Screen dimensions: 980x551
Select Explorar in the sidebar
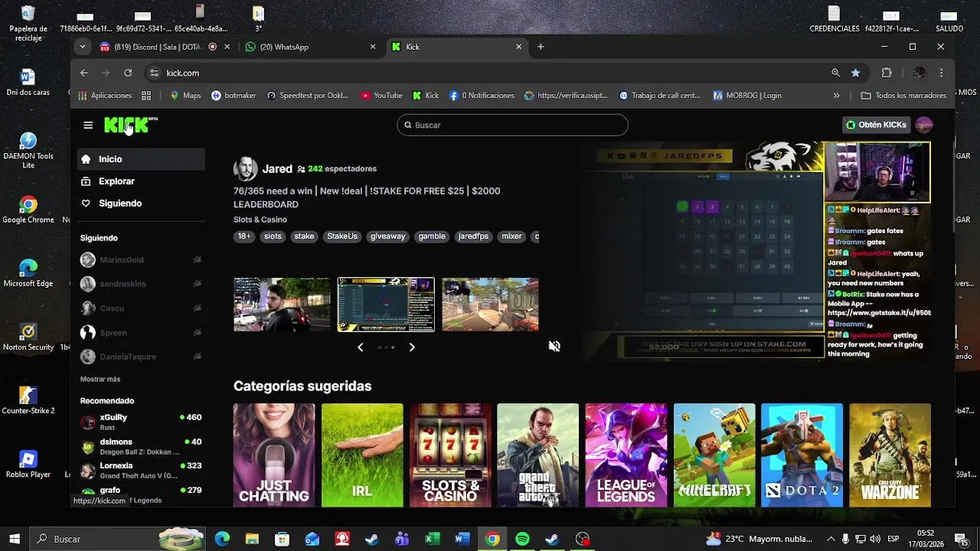click(x=141, y=181)
